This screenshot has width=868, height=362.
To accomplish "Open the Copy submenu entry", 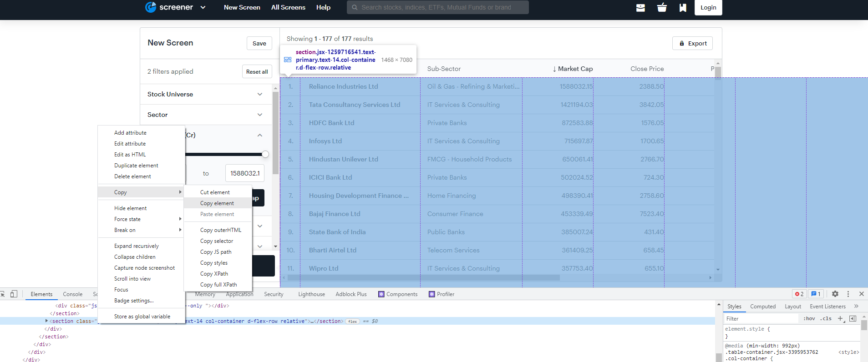I will tap(142, 192).
